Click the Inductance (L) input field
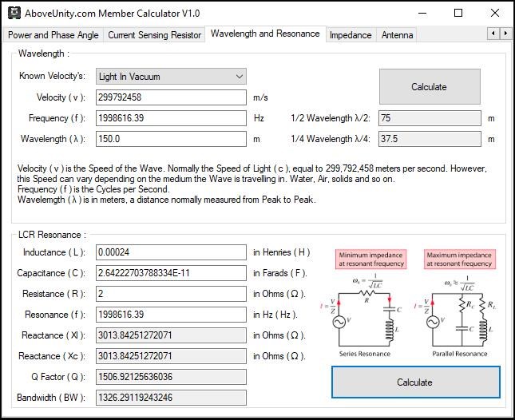The width and height of the screenshot is (515, 420). tap(171, 252)
